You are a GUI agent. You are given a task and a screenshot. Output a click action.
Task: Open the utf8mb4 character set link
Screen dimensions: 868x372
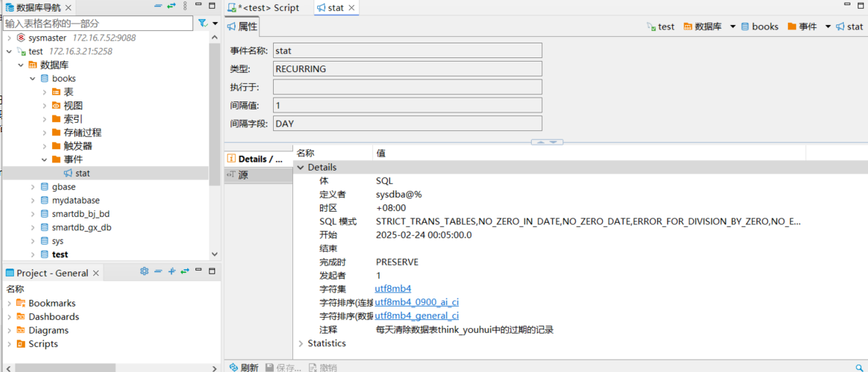[393, 289]
